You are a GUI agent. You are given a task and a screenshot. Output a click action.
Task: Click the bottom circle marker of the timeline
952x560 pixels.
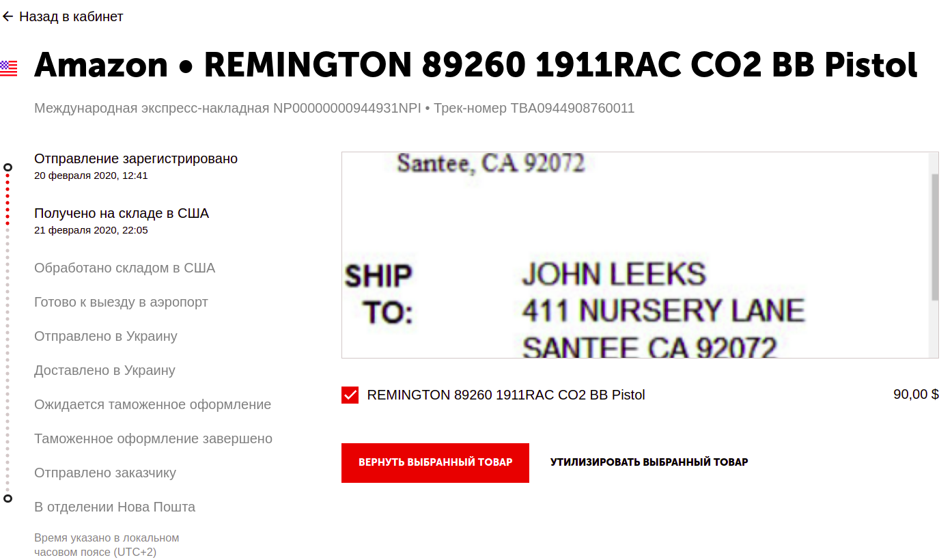tap(8, 499)
